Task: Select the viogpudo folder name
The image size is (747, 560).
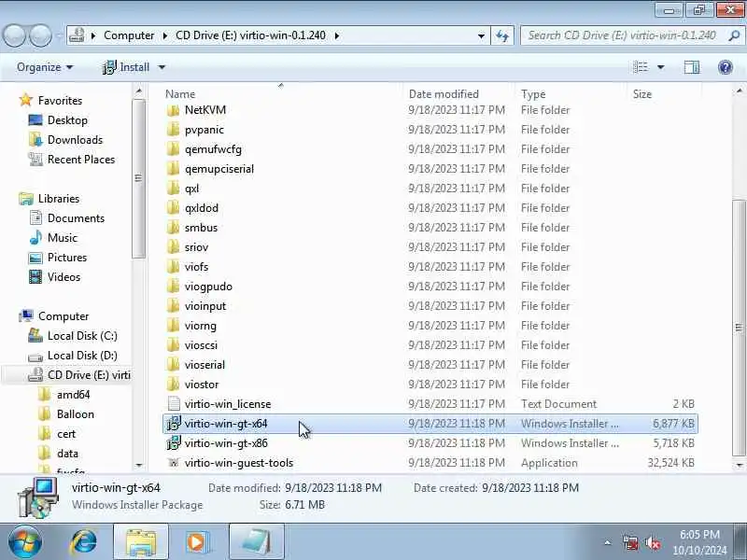Action: click(208, 287)
